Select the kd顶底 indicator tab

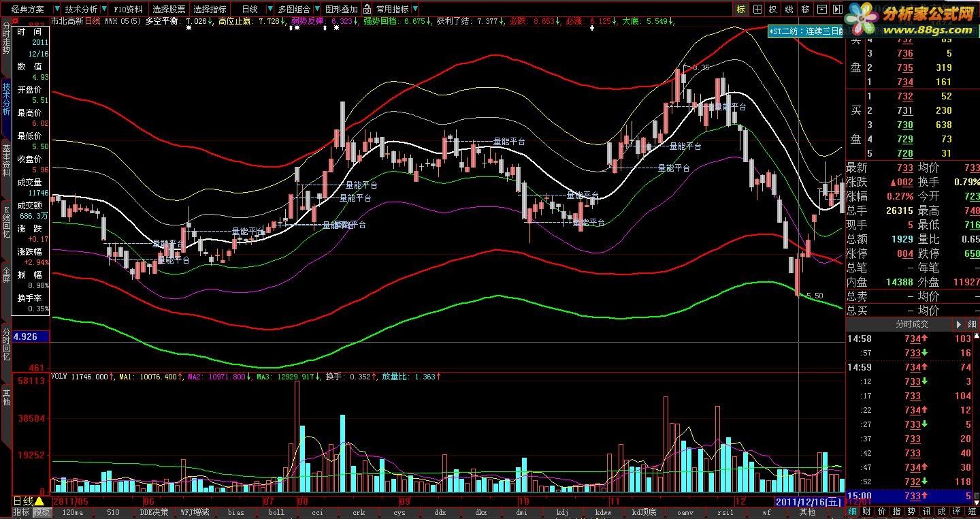pos(644,512)
